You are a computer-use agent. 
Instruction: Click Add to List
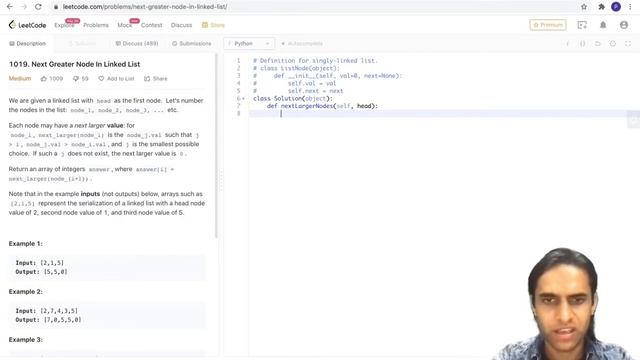pos(116,79)
